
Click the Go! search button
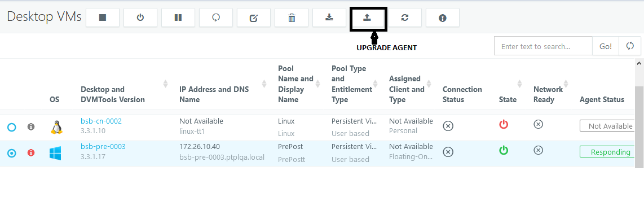(606, 46)
